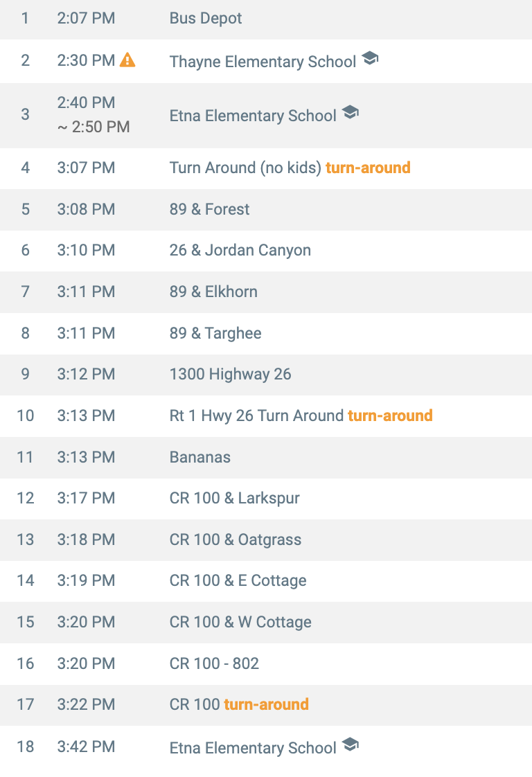Click the orange turn-around tag on stop 4

point(368,168)
